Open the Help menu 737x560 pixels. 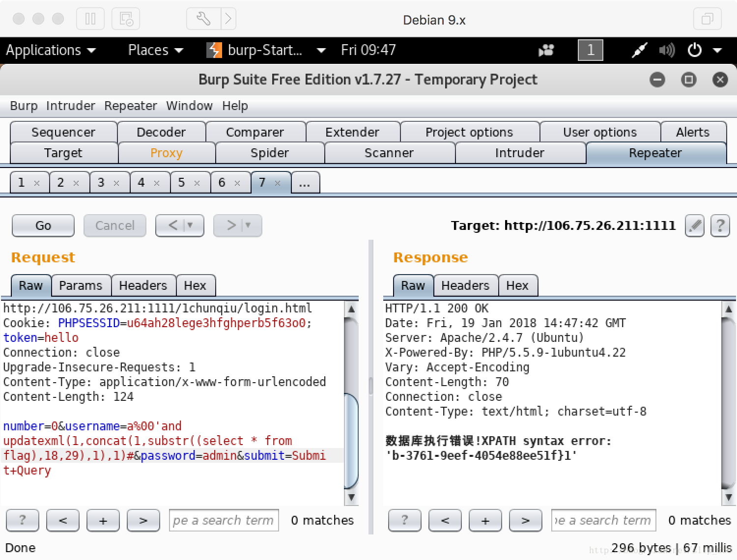coord(235,106)
